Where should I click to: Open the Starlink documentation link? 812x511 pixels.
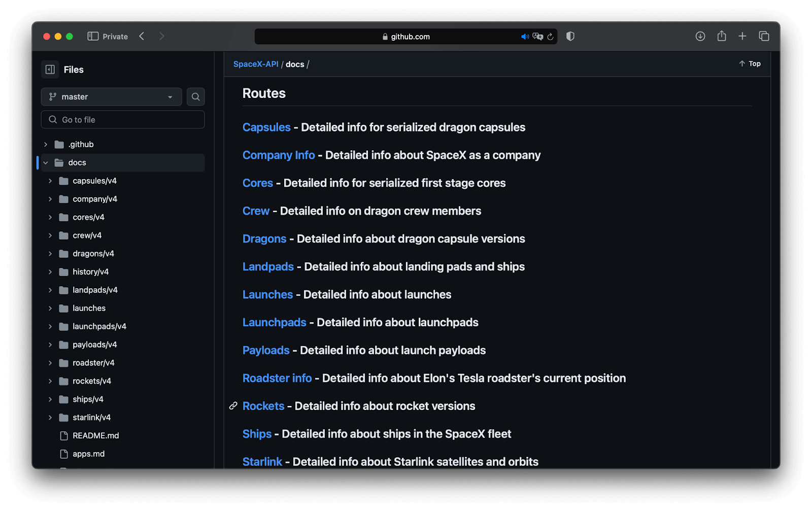(x=262, y=462)
